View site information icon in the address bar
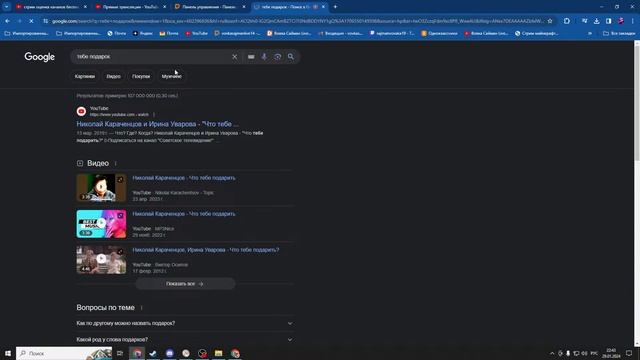This screenshot has height=360, width=640. (45, 21)
